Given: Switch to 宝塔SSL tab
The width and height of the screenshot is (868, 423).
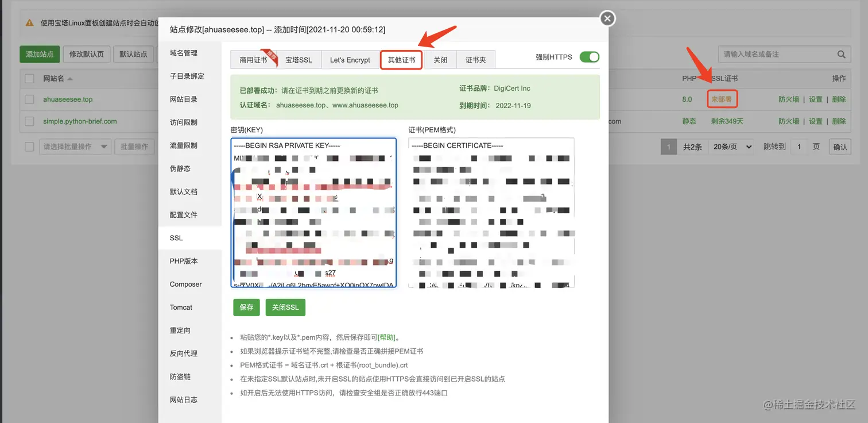Looking at the screenshot, I should (x=299, y=60).
